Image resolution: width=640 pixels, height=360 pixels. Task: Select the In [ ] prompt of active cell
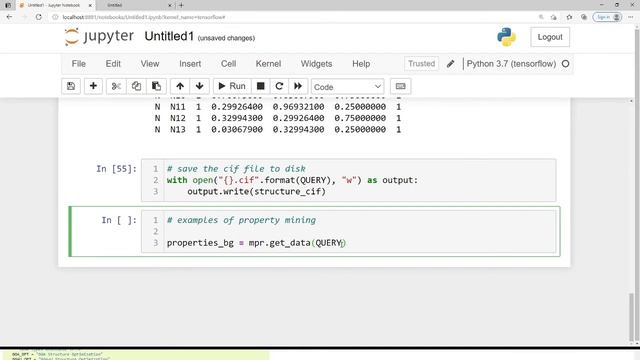[118, 220]
